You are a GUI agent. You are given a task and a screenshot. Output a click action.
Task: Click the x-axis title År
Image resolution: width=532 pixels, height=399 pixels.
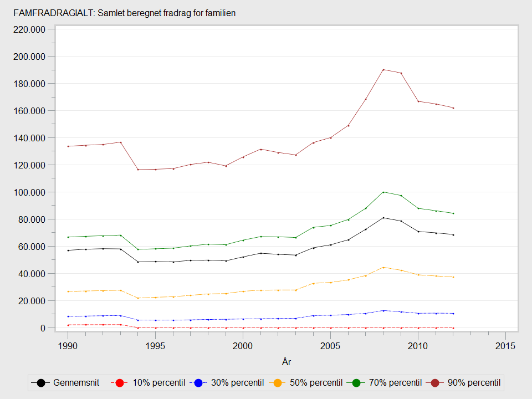pos(287,362)
